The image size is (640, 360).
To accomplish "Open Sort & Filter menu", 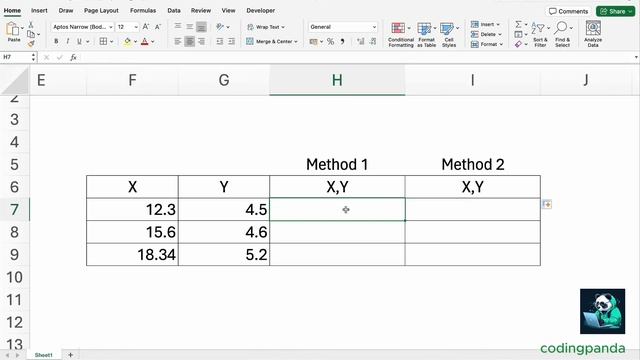I will pyautogui.click(x=540, y=35).
